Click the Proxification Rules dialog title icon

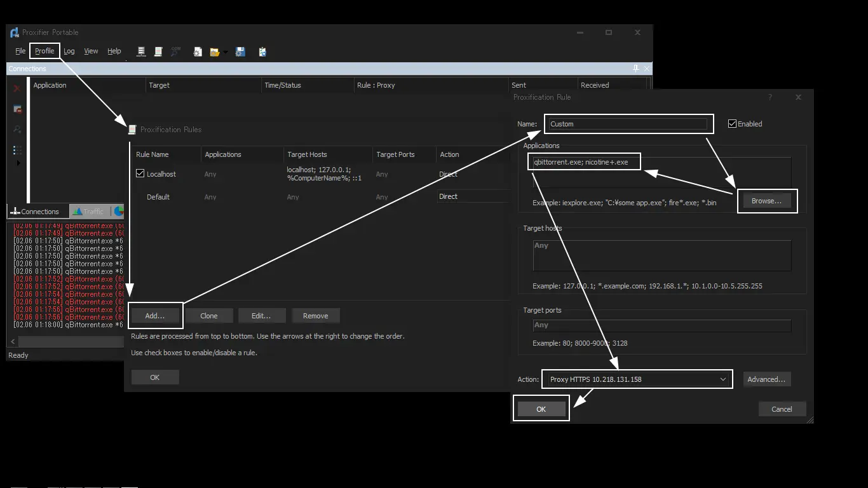click(x=132, y=130)
